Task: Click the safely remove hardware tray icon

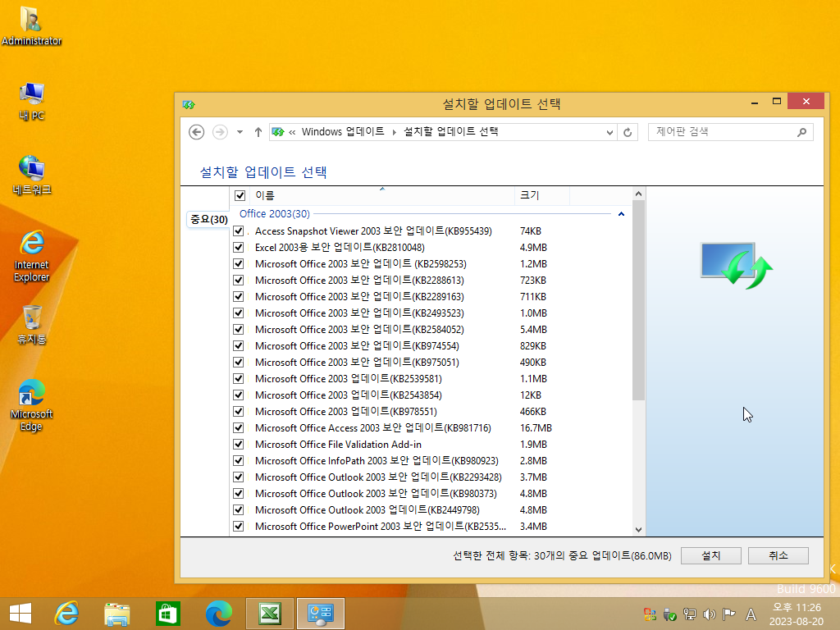Action: coord(669,614)
